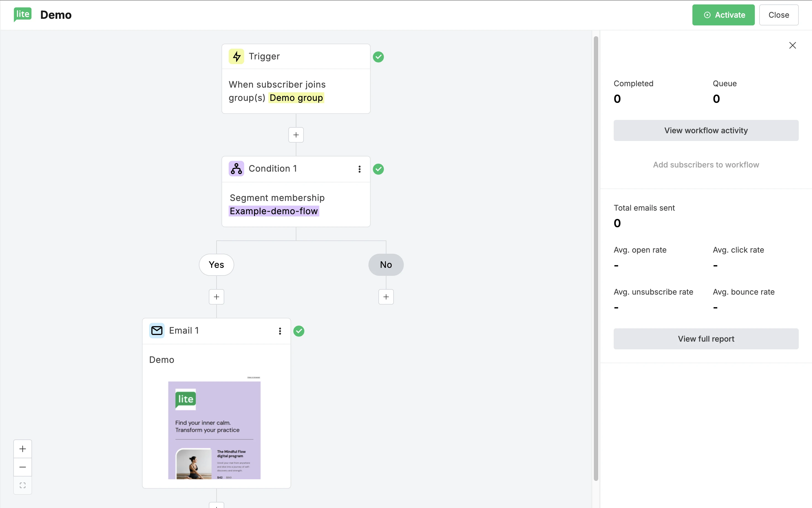Click the Close button in the header
812x508 pixels.
(779, 15)
